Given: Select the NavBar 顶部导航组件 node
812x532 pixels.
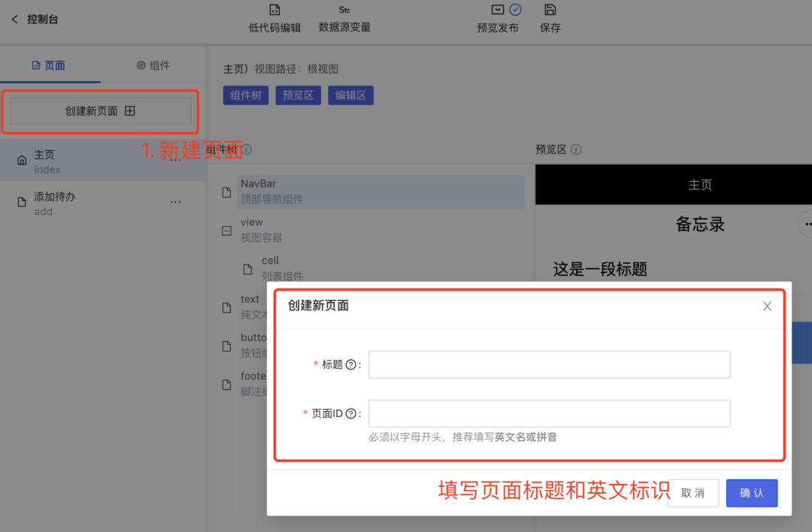Looking at the screenshot, I should [381, 192].
